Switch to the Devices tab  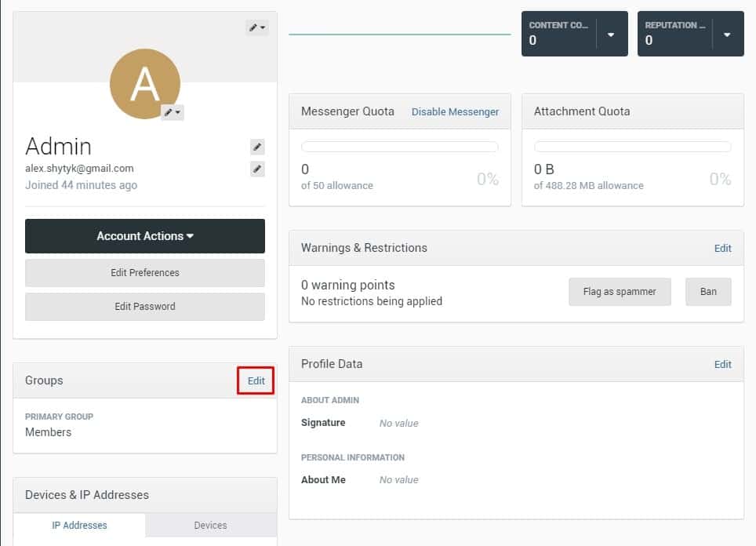click(210, 526)
